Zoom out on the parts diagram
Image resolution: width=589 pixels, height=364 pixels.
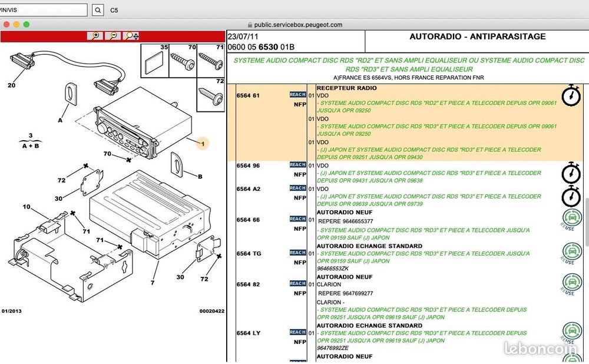point(112,36)
